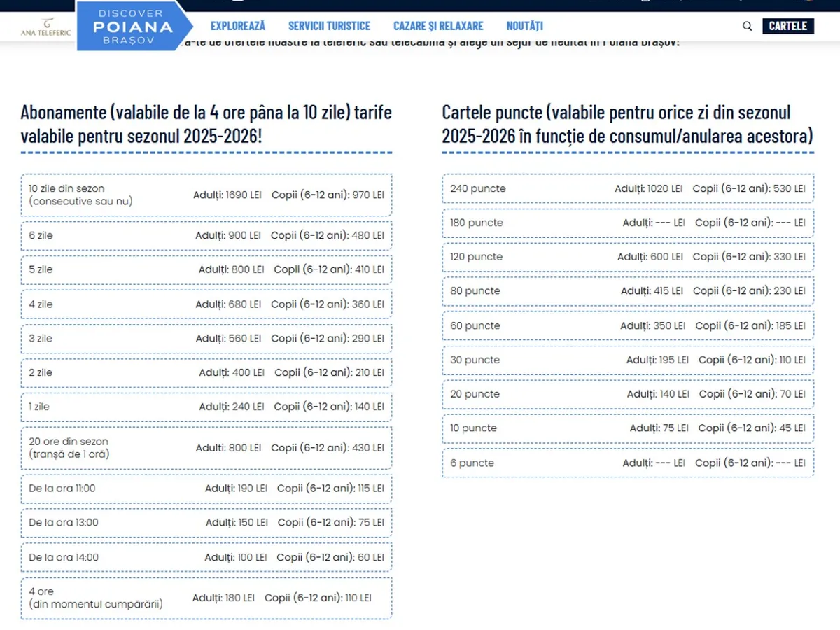Choose the 1 zile pass row
The height and width of the screenshot is (630, 840).
coord(206,407)
